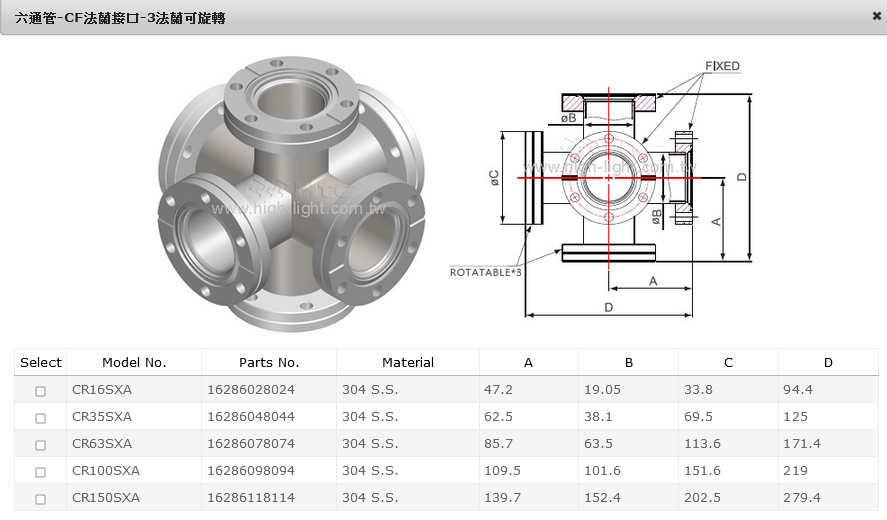Enable the CR100SXA selection checkbox
887x520 pixels.
pyautogui.click(x=41, y=472)
